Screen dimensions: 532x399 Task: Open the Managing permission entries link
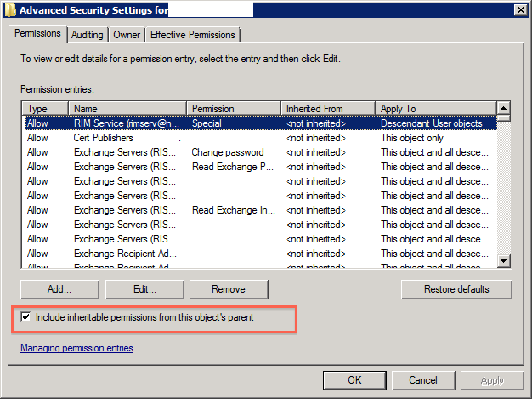pyautogui.click(x=76, y=348)
